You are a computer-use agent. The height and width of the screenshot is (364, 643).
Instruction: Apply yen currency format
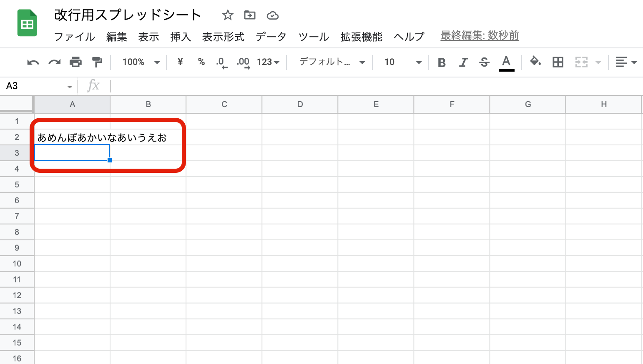coord(180,62)
